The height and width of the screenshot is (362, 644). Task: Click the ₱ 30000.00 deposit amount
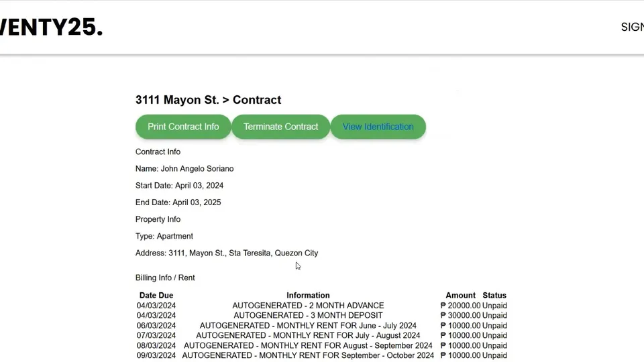[460, 316]
